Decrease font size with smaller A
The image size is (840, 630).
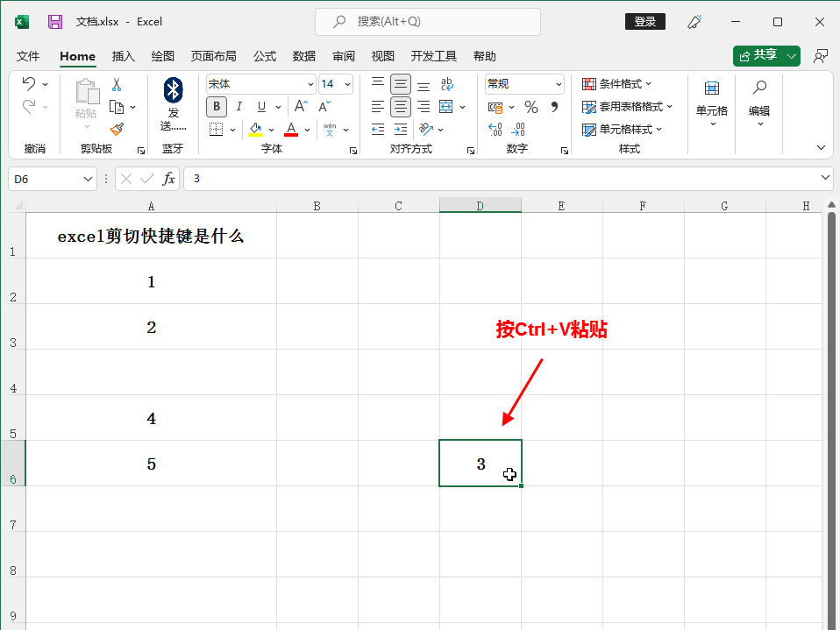tap(324, 107)
